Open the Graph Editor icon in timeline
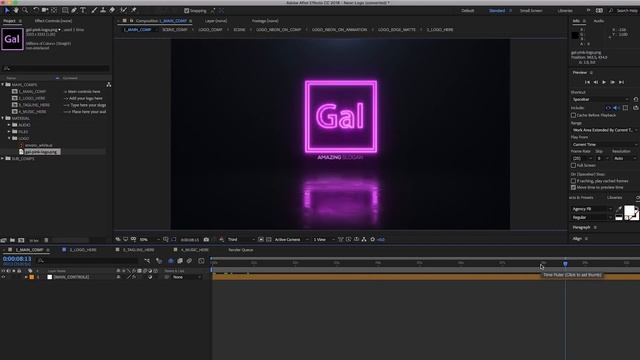This screenshot has width=640, height=360. (201, 261)
